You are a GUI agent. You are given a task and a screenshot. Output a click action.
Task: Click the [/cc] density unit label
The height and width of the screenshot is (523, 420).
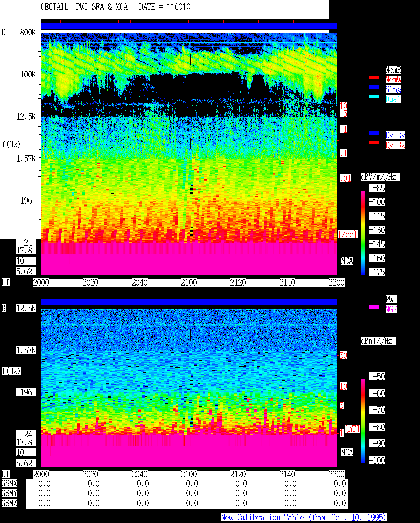[x=347, y=234]
